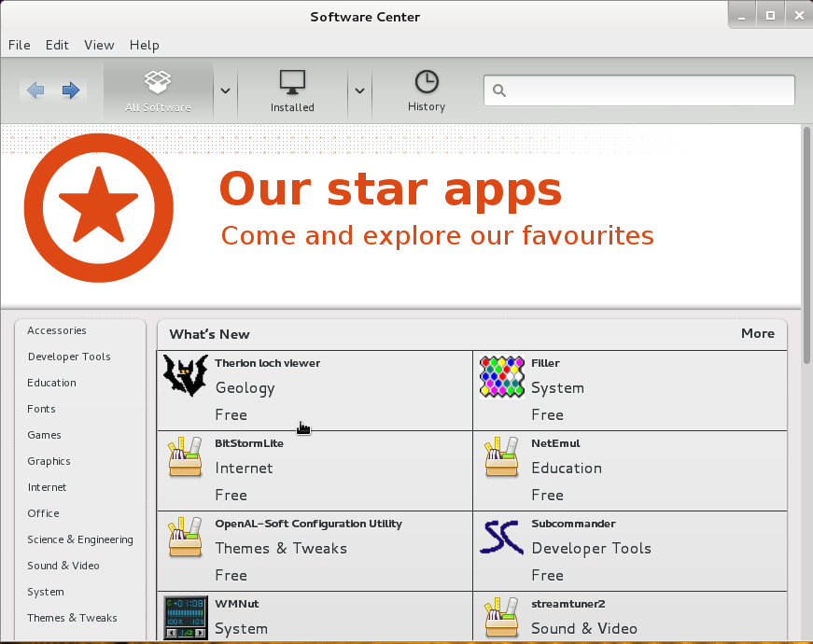Open the Subcommander app title
The width and height of the screenshot is (813, 644).
[573, 525]
